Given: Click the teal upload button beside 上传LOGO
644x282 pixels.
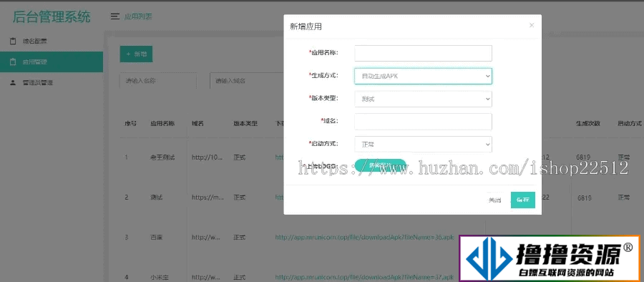Looking at the screenshot, I should coord(381,165).
